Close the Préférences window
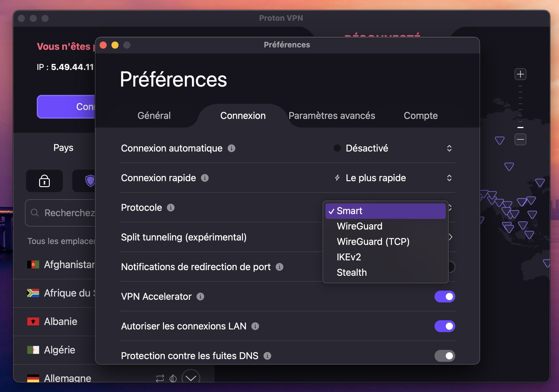559x392 pixels. click(103, 45)
